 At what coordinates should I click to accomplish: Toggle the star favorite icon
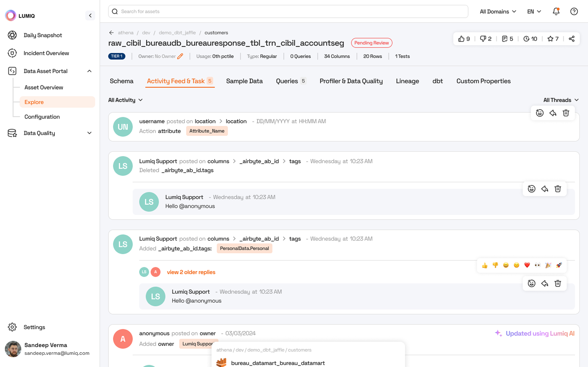[x=550, y=39]
